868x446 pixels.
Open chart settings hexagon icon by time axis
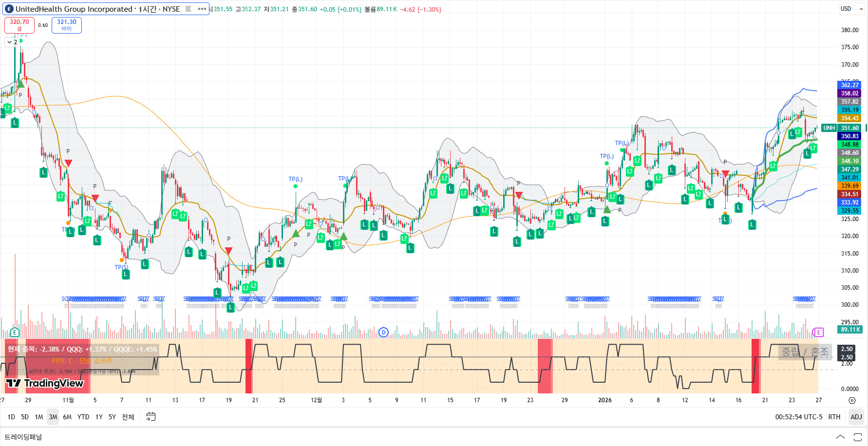click(x=852, y=400)
